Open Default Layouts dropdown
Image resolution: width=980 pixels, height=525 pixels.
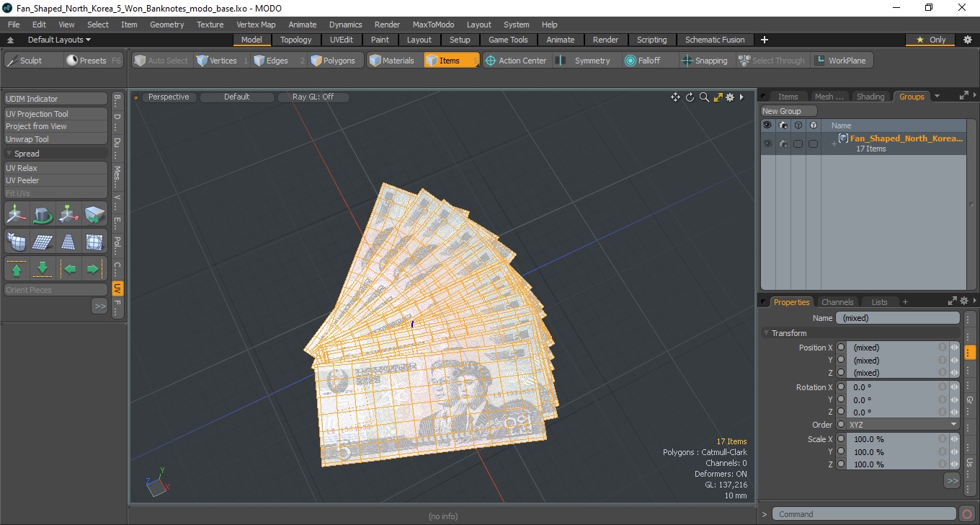(59, 40)
